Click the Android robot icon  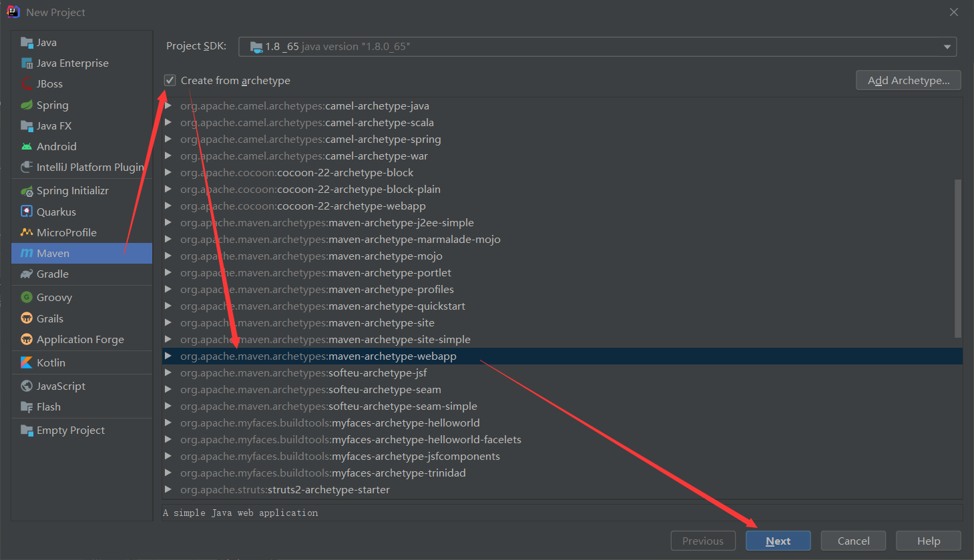(x=27, y=146)
